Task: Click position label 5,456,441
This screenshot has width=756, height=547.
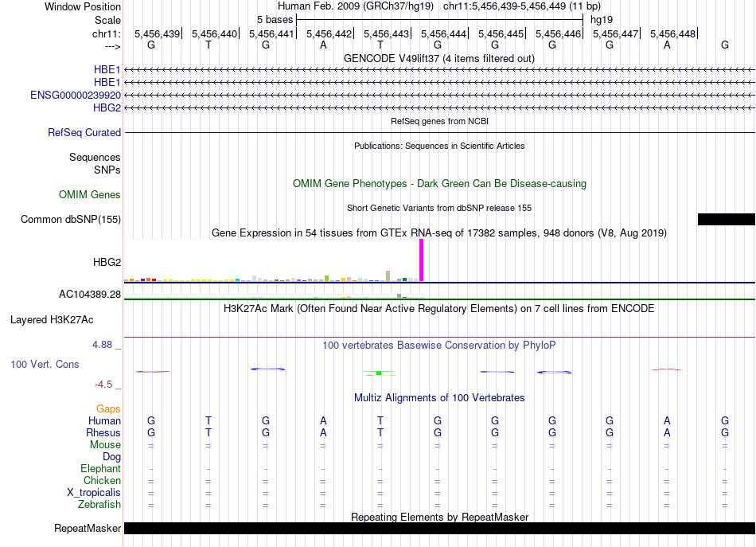Action: pos(271,33)
